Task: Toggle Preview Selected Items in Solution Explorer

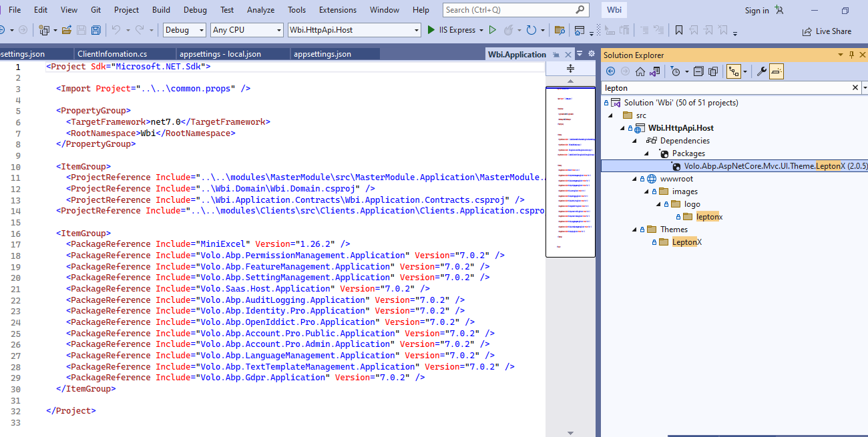Action: [776, 71]
